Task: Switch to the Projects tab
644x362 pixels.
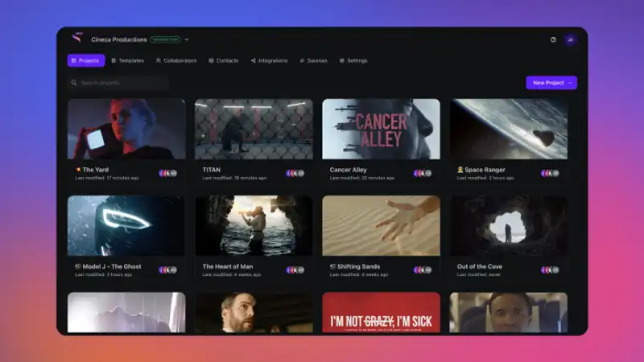Action: point(86,60)
